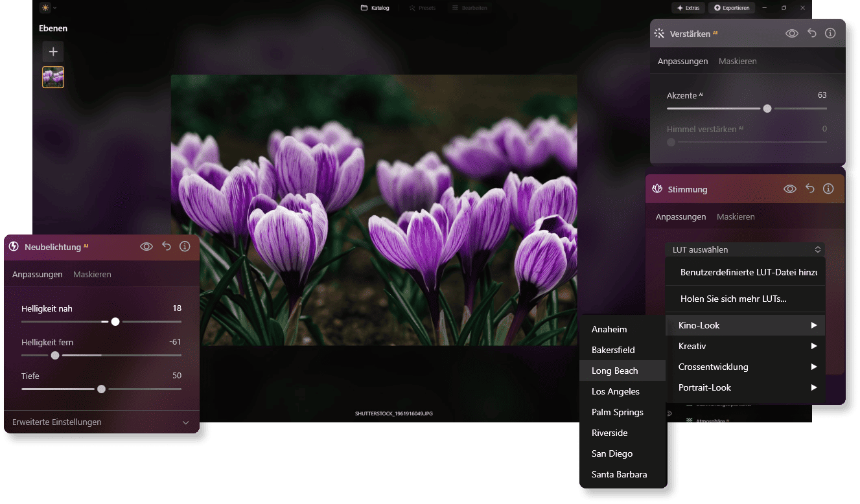Image resolution: width=860 pixels, height=504 pixels.
Task: Add a new layer with plus icon
Action: click(x=52, y=51)
